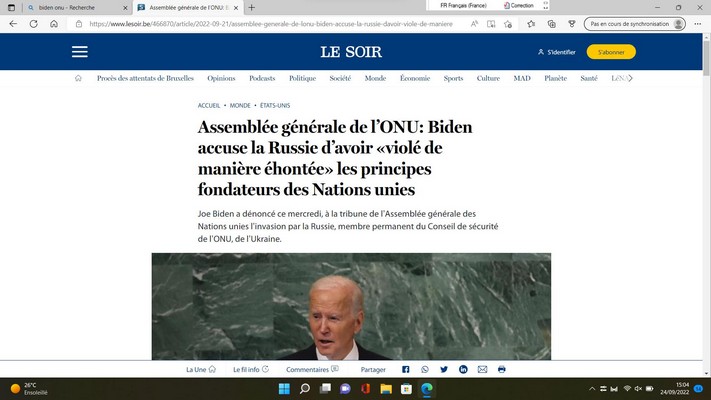Add this page to favorites
711x400 pixels.
coord(508,24)
